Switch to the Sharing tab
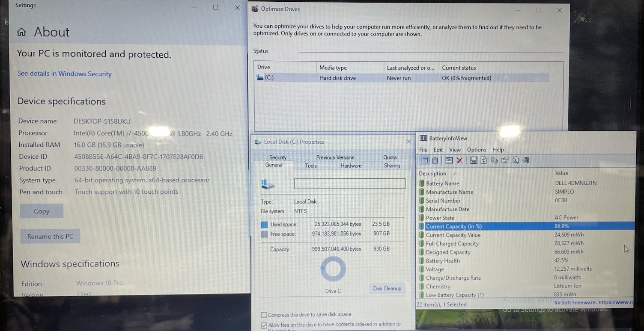Screen dimensions: 644x331 392,165
